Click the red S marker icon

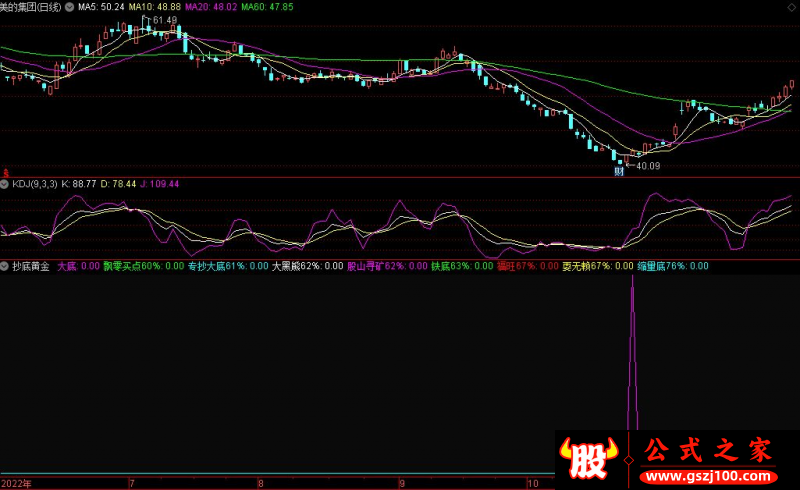point(4,171)
